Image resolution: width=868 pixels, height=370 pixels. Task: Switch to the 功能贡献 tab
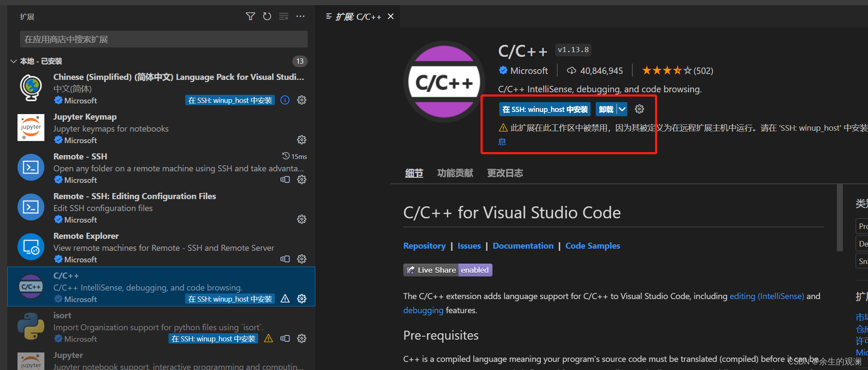coord(455,173)
